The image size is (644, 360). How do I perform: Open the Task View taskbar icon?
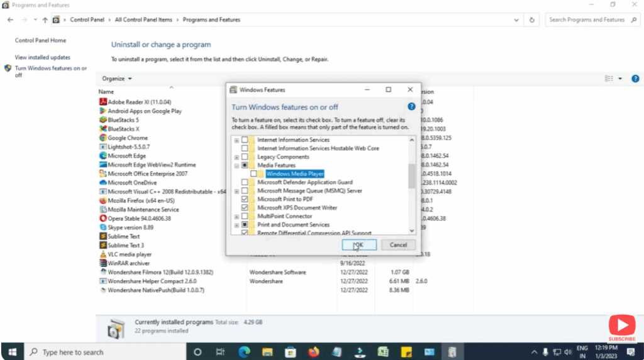[221, 352]
